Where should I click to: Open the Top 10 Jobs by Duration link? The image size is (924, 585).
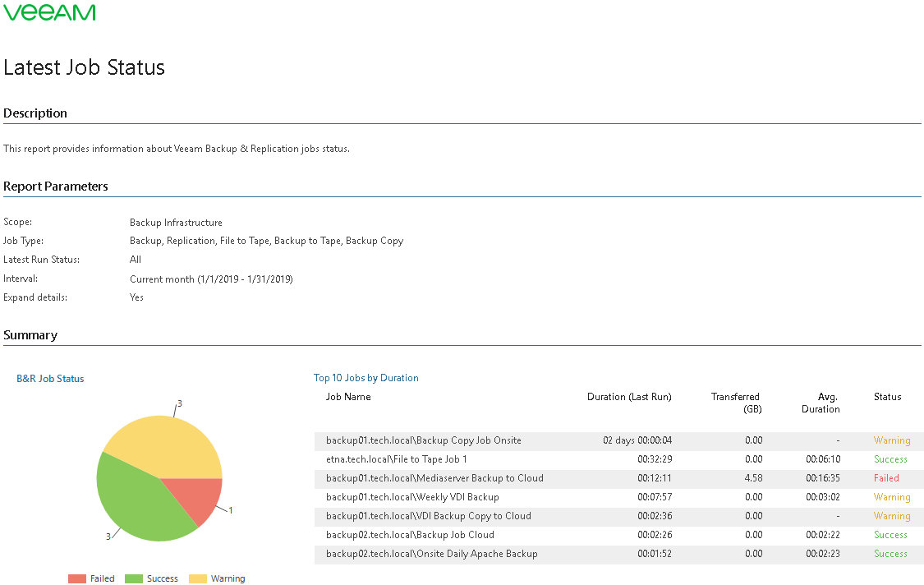(366, 378)
